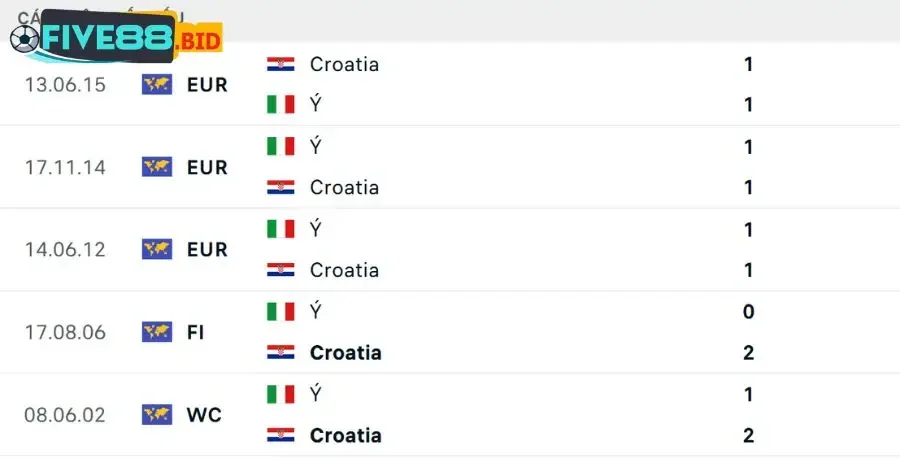Screen dimensions: 900x460
Task: Click the world map icon beside 17.08.06
Action: (x=157, y=331)
